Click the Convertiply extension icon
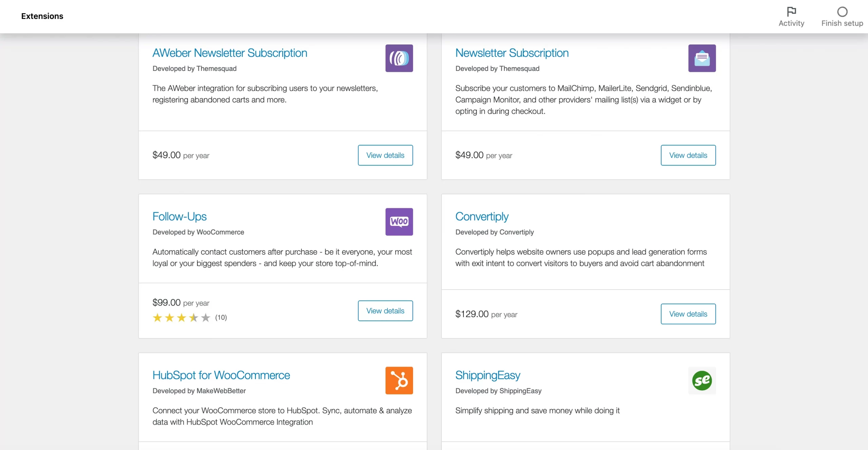Viewport: 868px width, 450px height. pos(702,221)
